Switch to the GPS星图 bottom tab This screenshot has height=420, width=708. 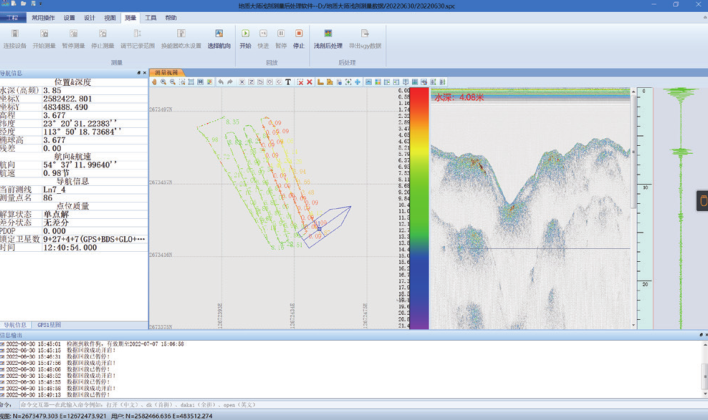point(49,325)
